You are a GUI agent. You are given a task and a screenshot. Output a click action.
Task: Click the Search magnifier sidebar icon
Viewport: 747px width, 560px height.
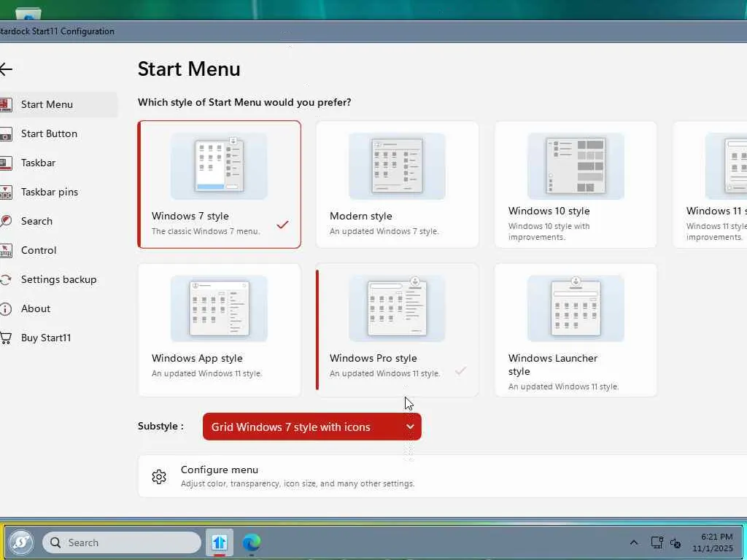pos(5,221)
